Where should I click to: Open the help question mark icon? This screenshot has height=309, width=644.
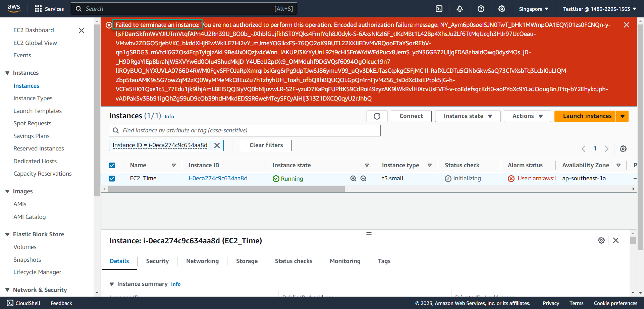coord(481,9)
